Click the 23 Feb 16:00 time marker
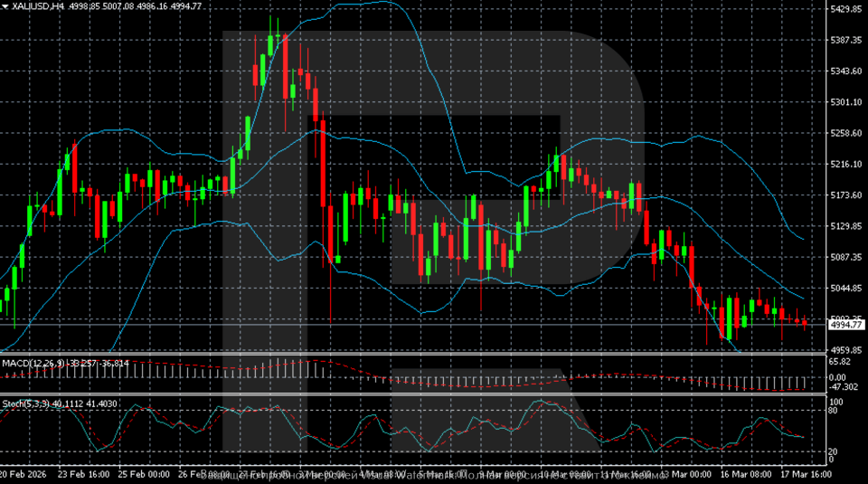Image resolution: width=868 pixels, height=484 pixels. coord(83,474)
